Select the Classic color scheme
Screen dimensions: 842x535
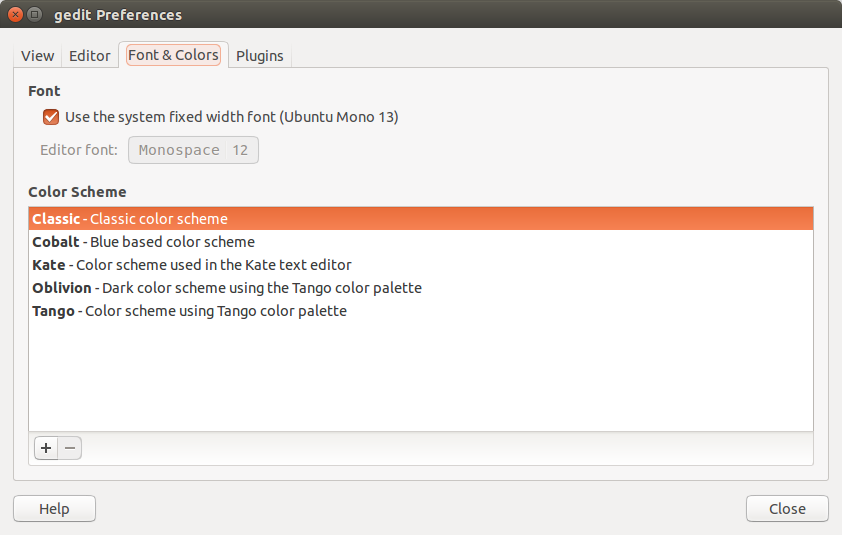click(421, 219)
